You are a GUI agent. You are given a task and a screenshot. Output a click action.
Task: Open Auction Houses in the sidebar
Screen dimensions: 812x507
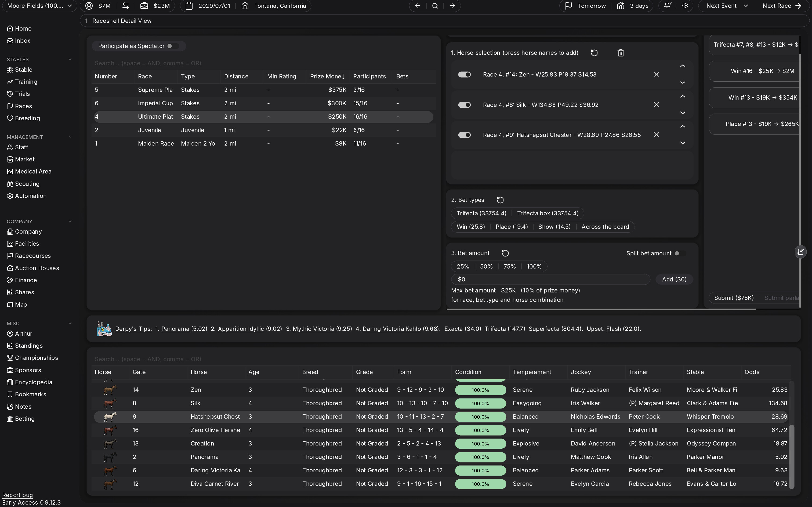pos(33,268)
